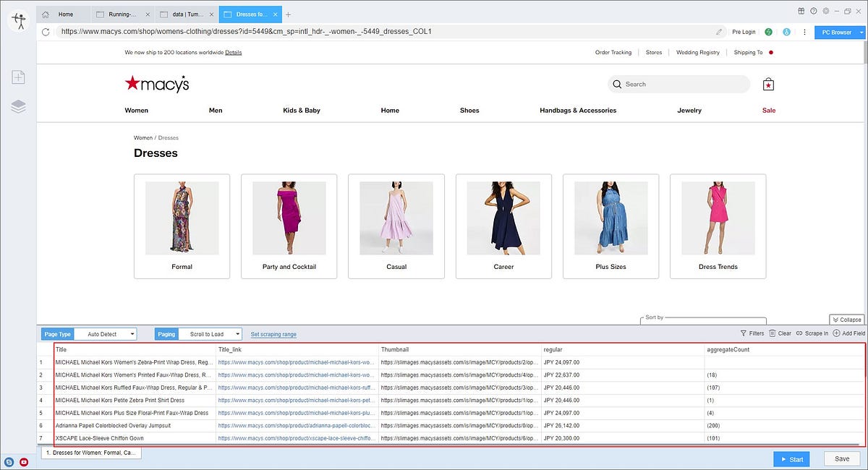Open the Women menu on Macy's navigation
Screen dimensions: 868x470
click(x=137, y=110)
